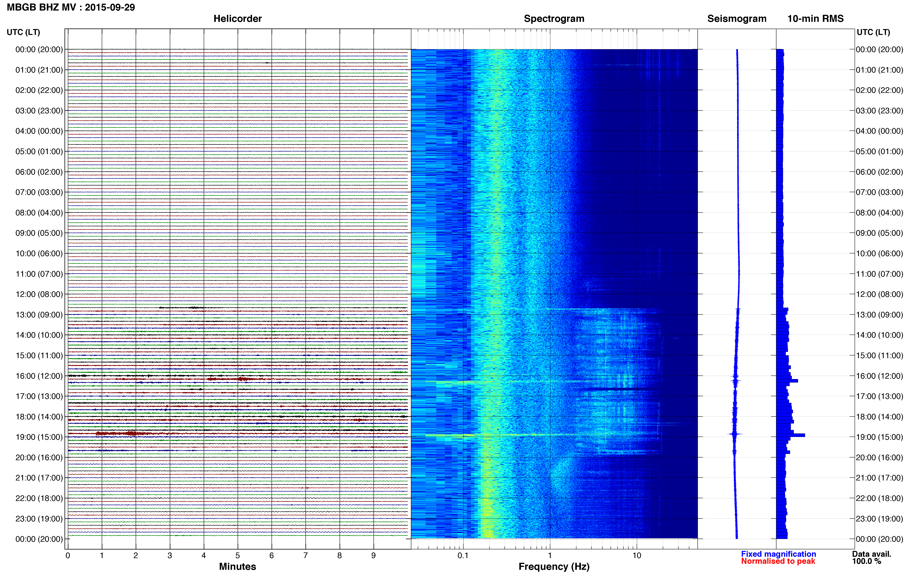The width and height of the screenshot is (924, 578).
Task: Click "12:00 (08:00)" label on the RMS axis
Action: point(879,294)
